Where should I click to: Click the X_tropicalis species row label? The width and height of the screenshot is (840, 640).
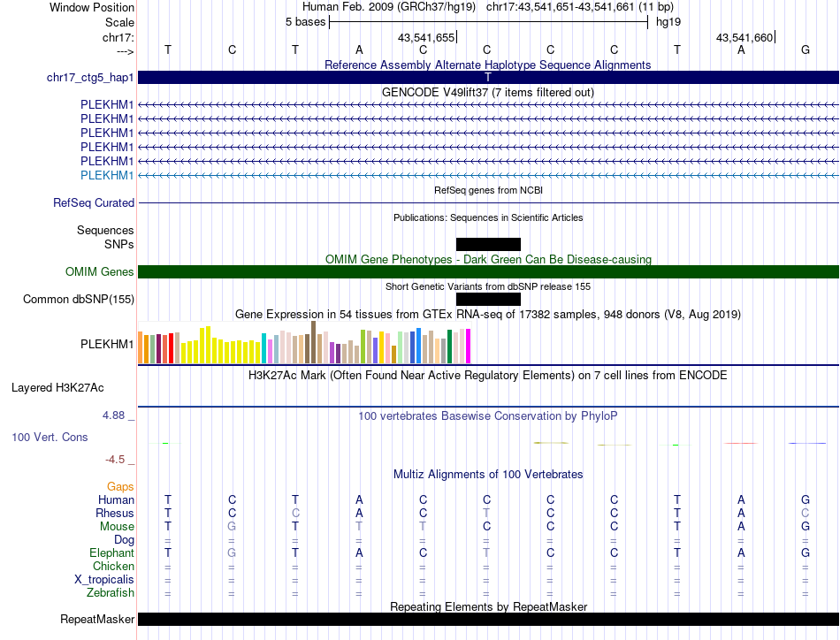coord(104,580)
